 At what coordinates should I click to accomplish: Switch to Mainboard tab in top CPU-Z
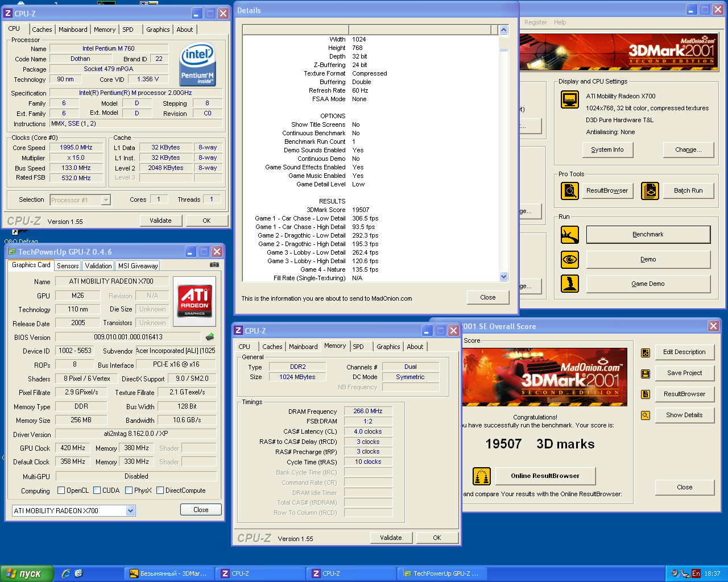click(73, 30)
